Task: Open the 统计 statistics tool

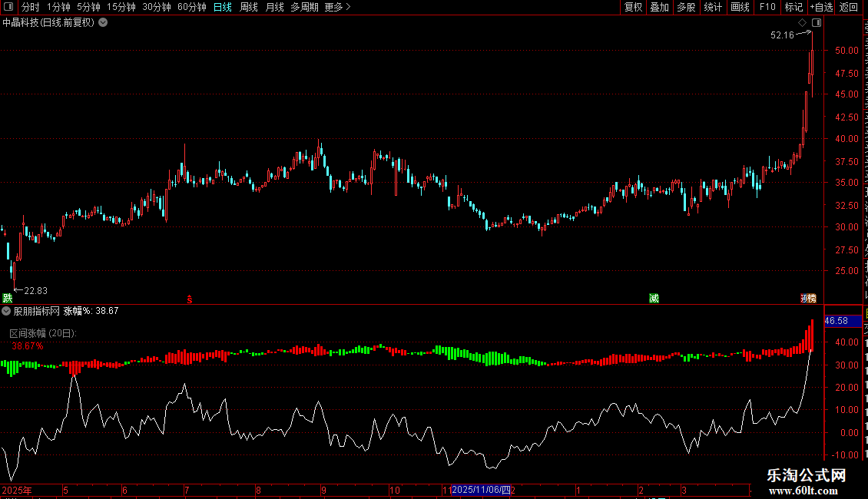Action: pyautogui.click(x=713, y=7)
